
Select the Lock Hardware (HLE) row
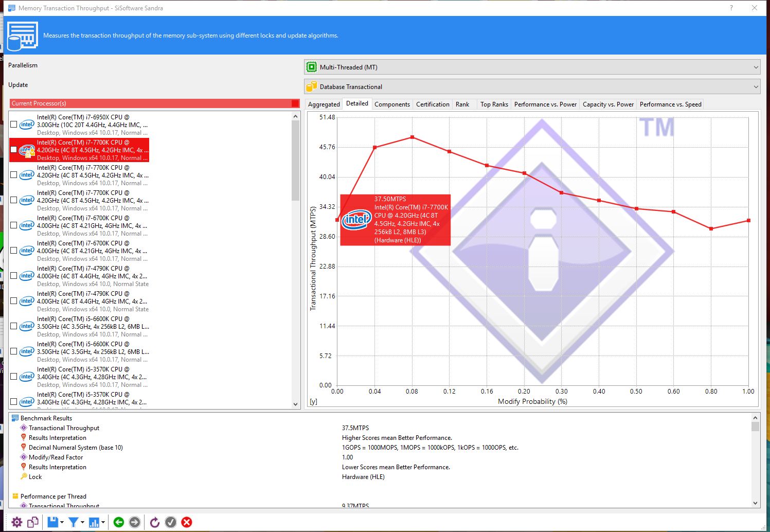click(x=380, y=476)
